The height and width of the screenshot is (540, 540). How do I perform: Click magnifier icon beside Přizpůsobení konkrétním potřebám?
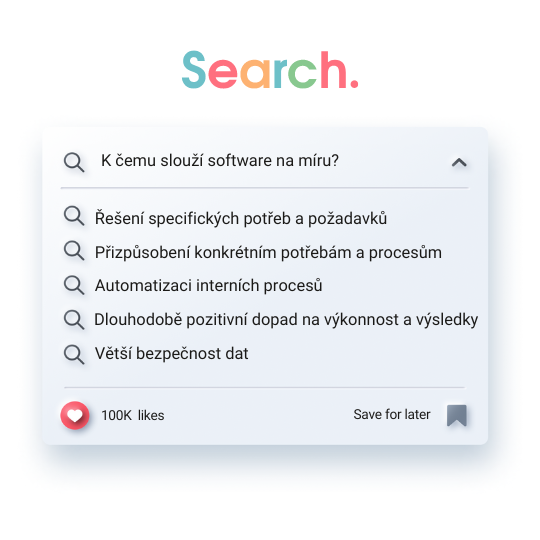[74, 250]
